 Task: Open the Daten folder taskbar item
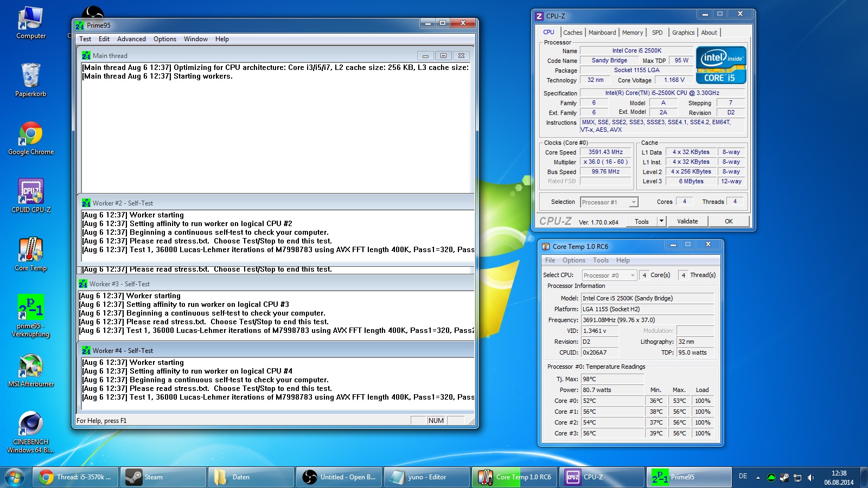tap(251, 477)
